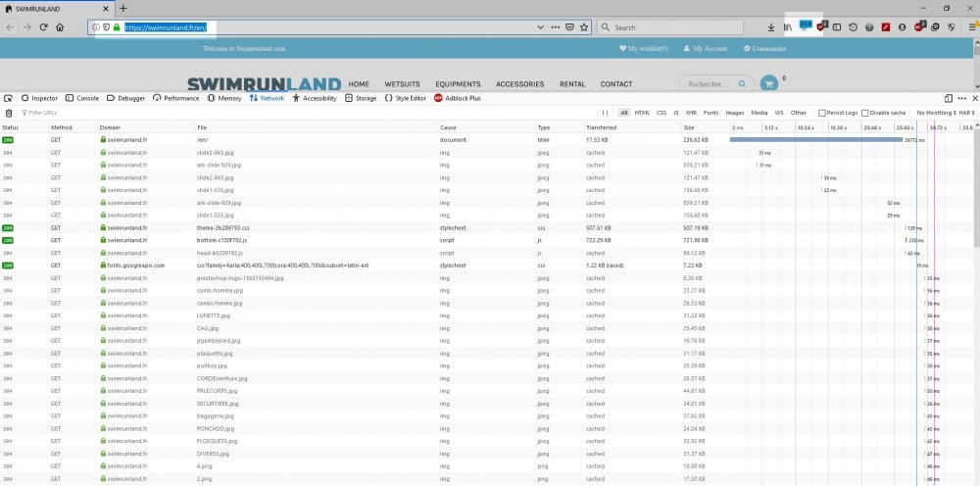Enable Disable cache checkbox
Viewport: 980px width, 486px height.
(x=865, y=113)
